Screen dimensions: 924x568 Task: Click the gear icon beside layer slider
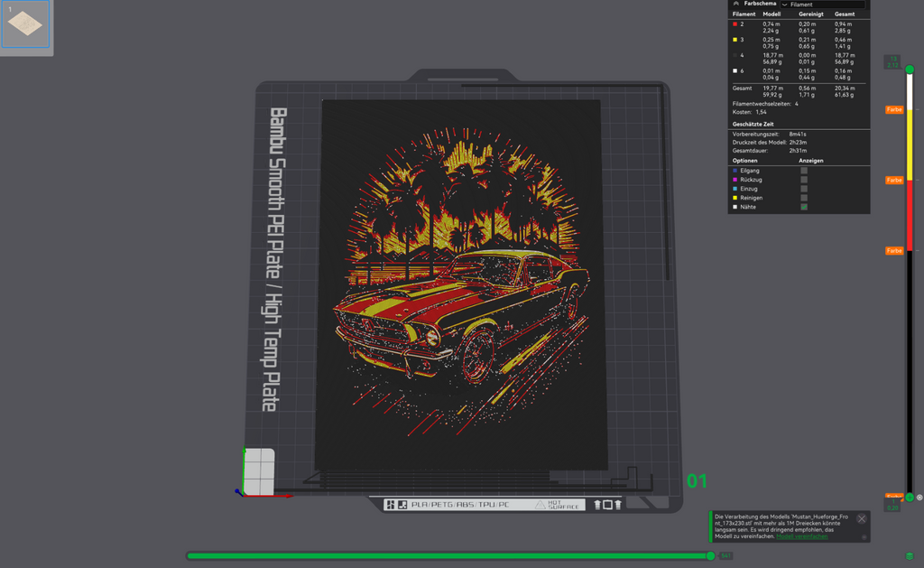(919, 498)
